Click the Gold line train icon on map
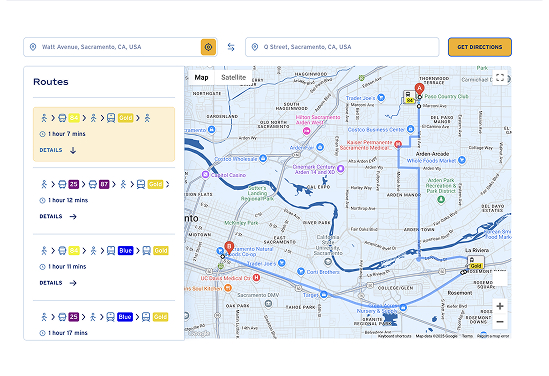The width and height of the screenshot is (549, 376). point(475,262)
